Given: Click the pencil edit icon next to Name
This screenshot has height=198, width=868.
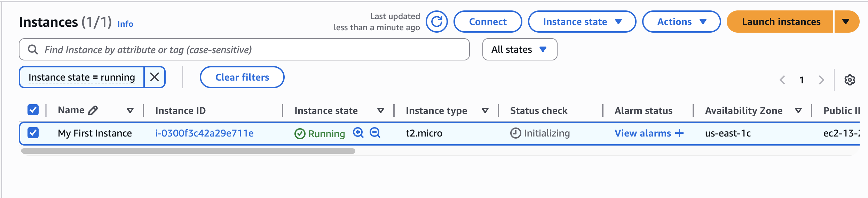Looking at the screenshot, I should point(93,110).
